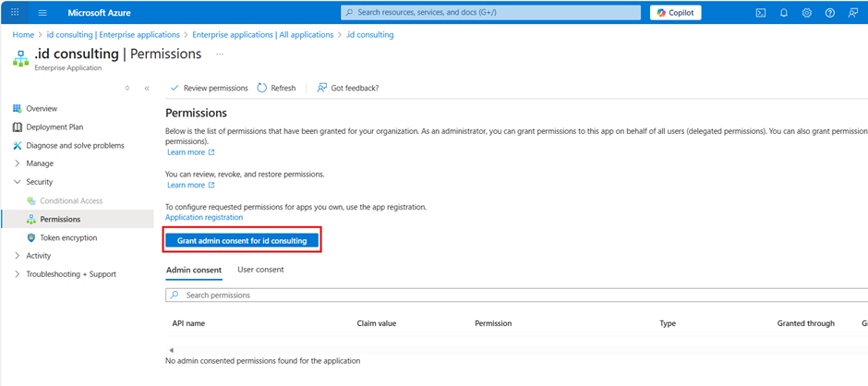Click external link icon after first Learn more

pyautogui.click(x=211, y=152)
